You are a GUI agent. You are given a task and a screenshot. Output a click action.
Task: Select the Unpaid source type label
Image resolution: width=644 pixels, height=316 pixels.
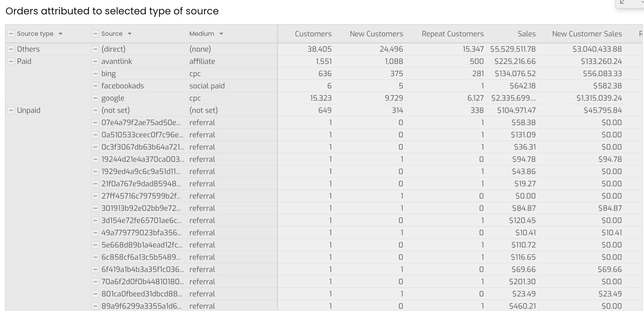(x=29, y=110)
